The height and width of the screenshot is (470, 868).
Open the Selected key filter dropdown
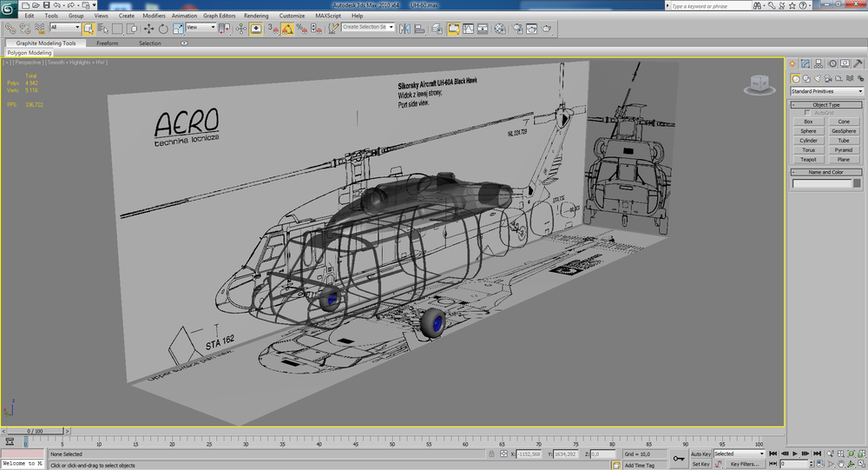click(x=739, y=453)
